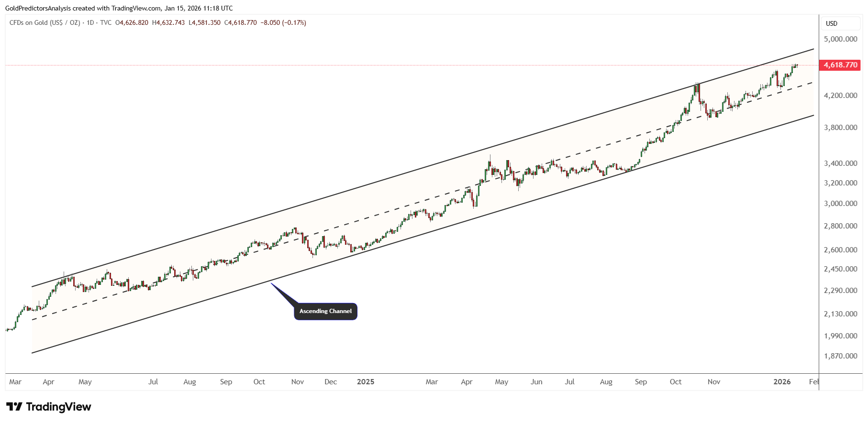The image size is (868, 423).
Task: Click the CFDs on Gold symbol title
Action: pos(45,22)
